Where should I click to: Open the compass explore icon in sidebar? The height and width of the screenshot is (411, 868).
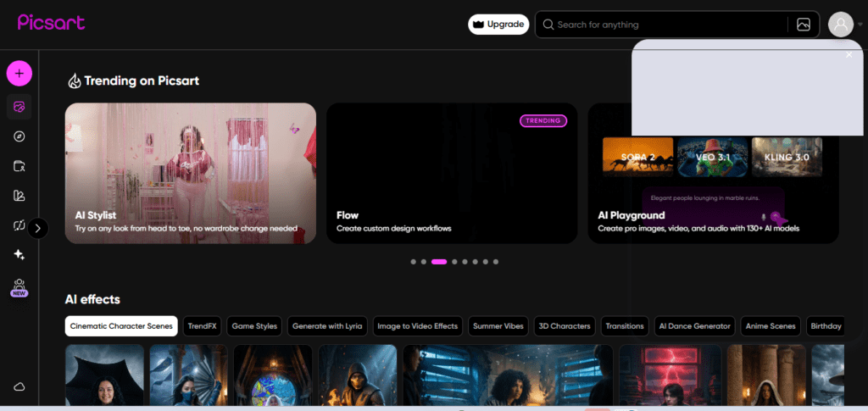(x=19, y=136)
